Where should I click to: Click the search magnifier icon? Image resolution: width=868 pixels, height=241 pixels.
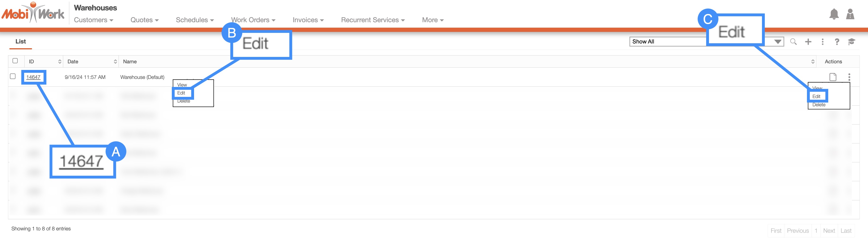(793, 42)
